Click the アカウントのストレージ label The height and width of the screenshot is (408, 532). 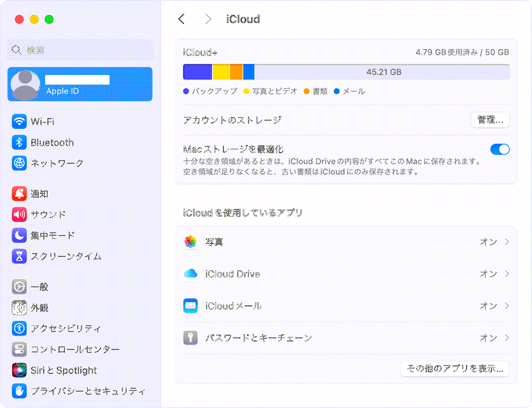click(232, 120)
